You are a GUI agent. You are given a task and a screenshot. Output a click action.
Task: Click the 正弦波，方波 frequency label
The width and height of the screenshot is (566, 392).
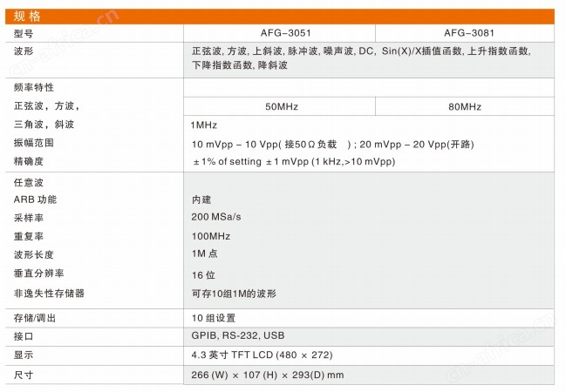[x=46, y=106]
